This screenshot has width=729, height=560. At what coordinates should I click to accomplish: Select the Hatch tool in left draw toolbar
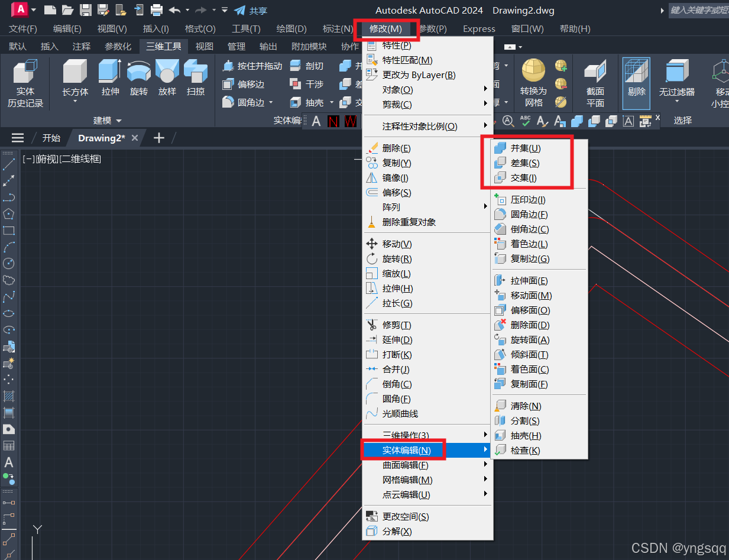click(9, 396)
